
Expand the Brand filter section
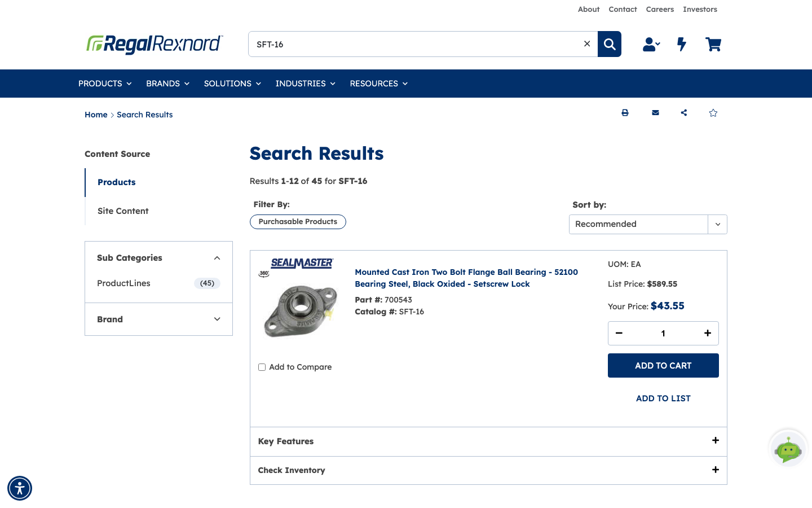click(x=158, y=319)
